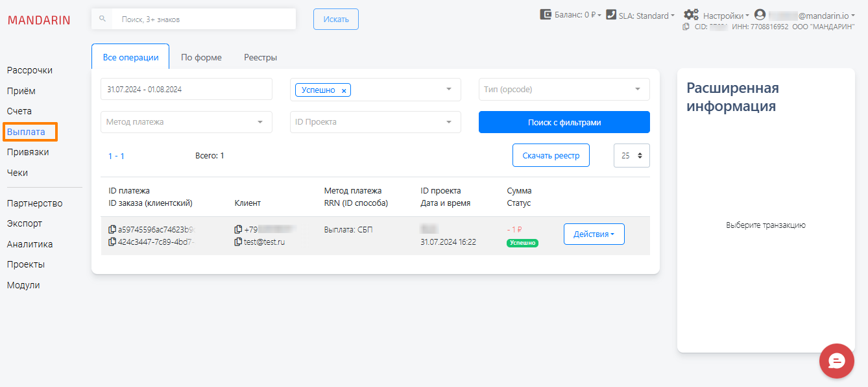Image resolution: width=868 pixels, height=387 pixels.
Task: Open the Действия actions dropdown
Action: (594, 234)
